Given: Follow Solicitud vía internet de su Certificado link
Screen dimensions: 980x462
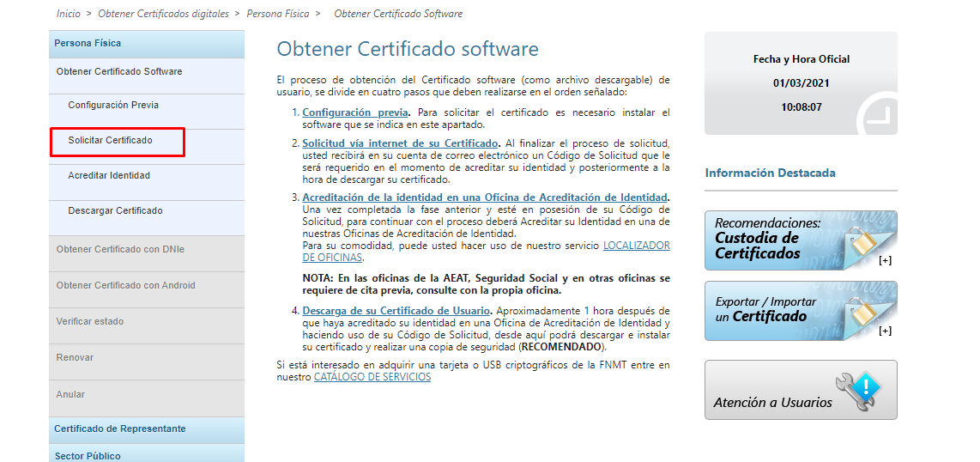Looking at the screenshot, I should point(400,143).
